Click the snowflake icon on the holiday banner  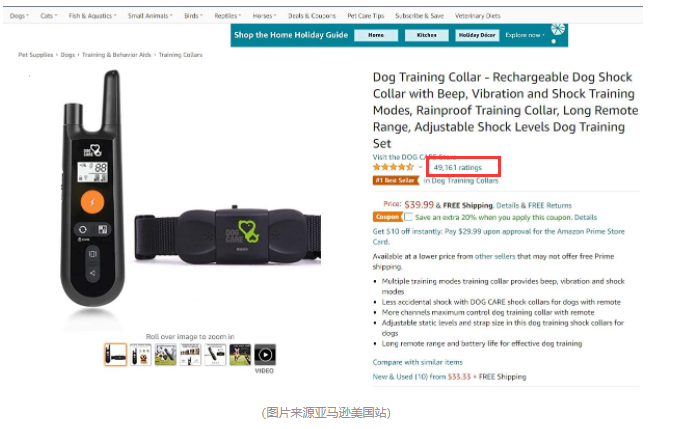click(x=557, y=29)
